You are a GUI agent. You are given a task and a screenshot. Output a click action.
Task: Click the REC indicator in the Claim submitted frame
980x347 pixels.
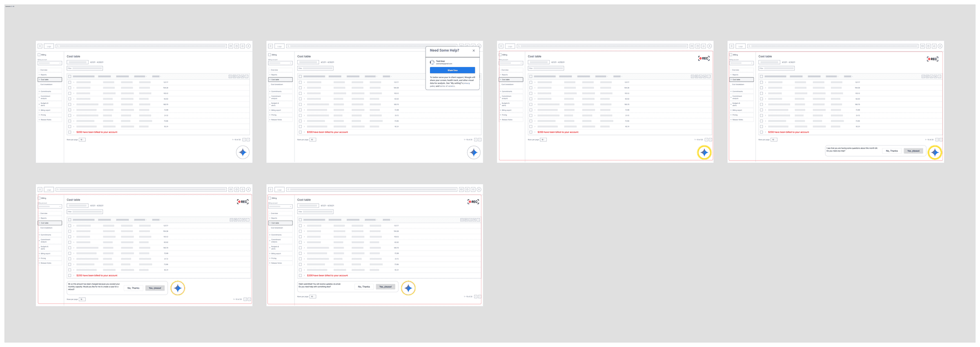pyautogui.click(x=473, y=201)
